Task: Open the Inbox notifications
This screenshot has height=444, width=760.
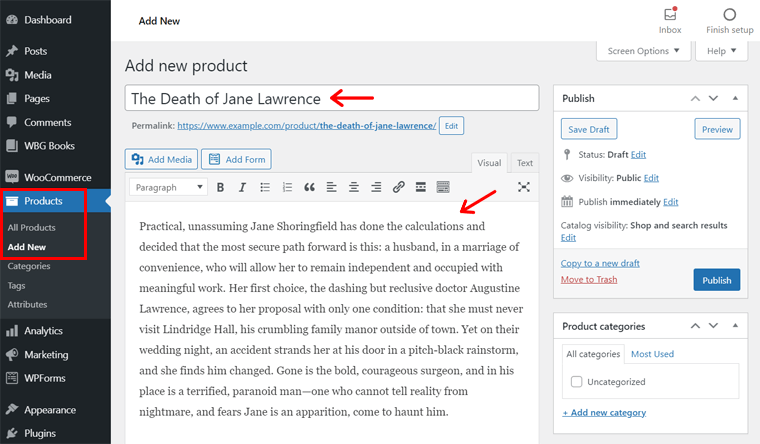Action: tap(670, 20)
